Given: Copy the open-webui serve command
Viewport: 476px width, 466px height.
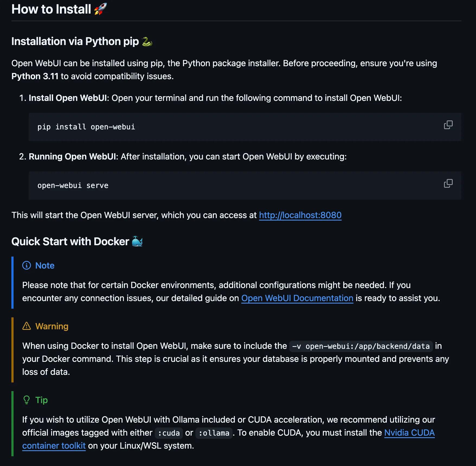Looking at the screenshot, I should tap(448, 183).
